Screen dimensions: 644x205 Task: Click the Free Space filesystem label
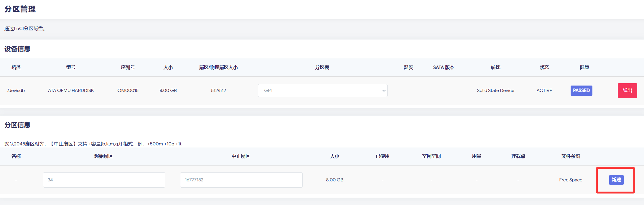tap(571, 180)
